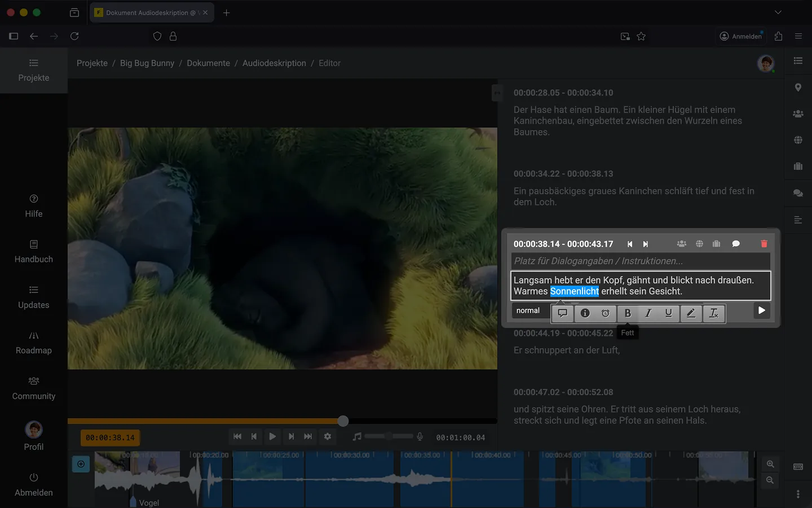The height and width of the screenshot is (508, 812).
Task: Open the Handbuch sidebar item
Action: pos(34,252)
